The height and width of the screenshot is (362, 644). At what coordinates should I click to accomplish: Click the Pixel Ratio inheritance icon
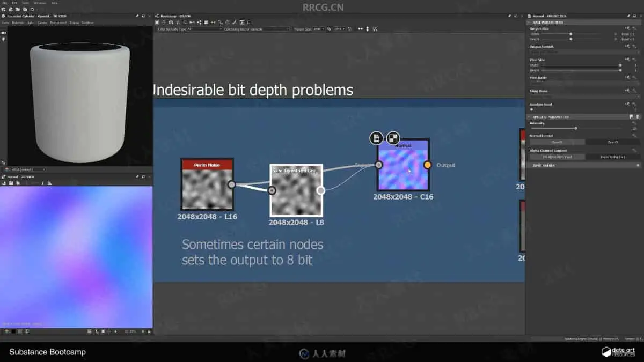pyautogui.click(x=627, y=77)
